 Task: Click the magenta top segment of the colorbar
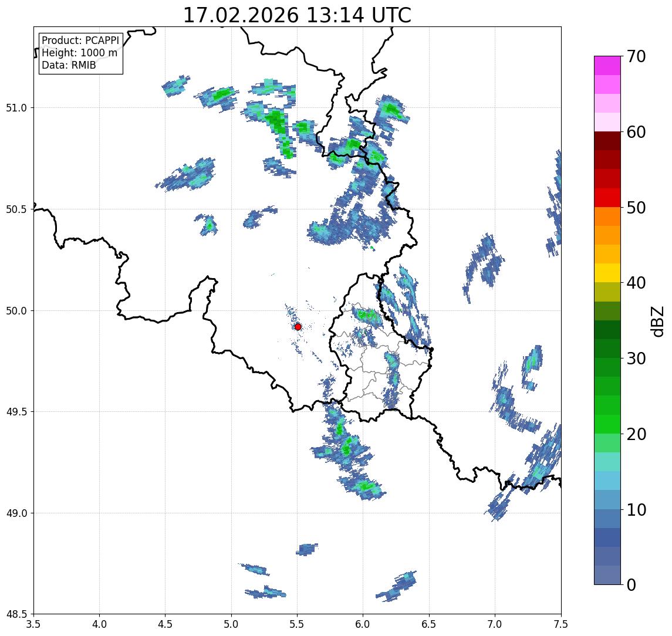(x=607, y=66)
